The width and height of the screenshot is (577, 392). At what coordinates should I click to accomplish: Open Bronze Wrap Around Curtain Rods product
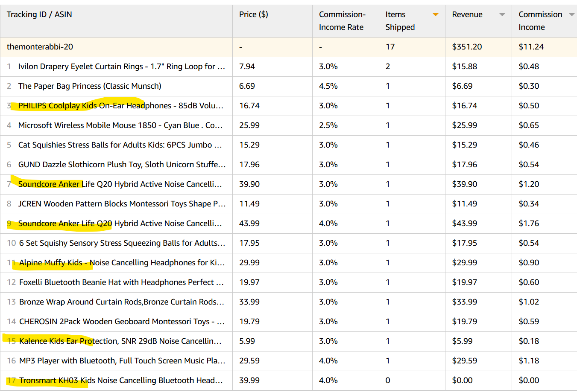[122, 302]
